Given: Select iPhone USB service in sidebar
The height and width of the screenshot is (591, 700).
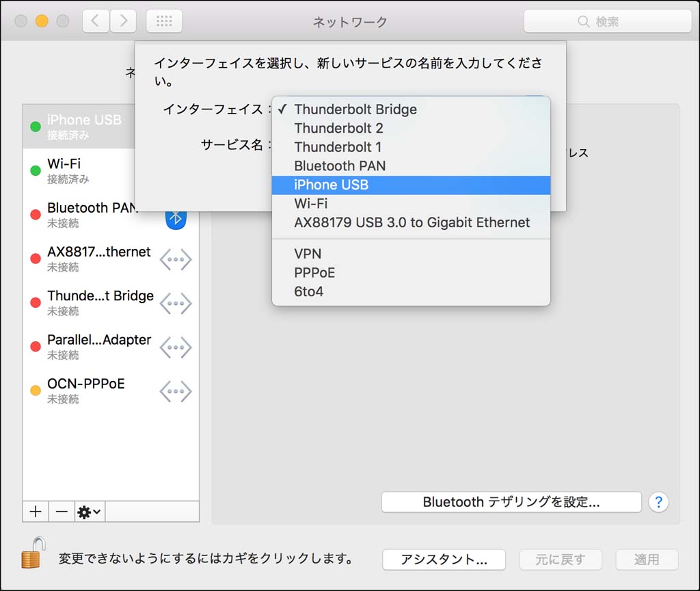Looking at the screenshot, I should [x=79, y=127].
